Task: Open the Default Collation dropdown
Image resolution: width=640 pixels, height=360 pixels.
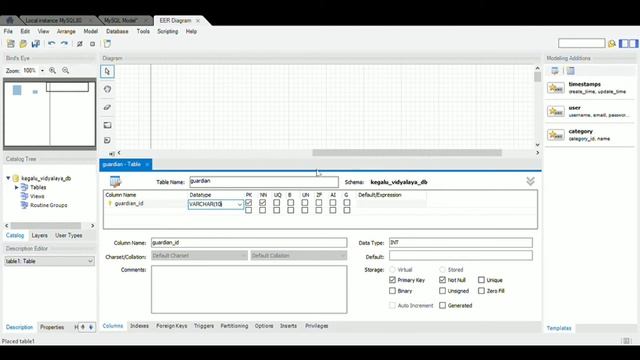Action: coord(299,256)
